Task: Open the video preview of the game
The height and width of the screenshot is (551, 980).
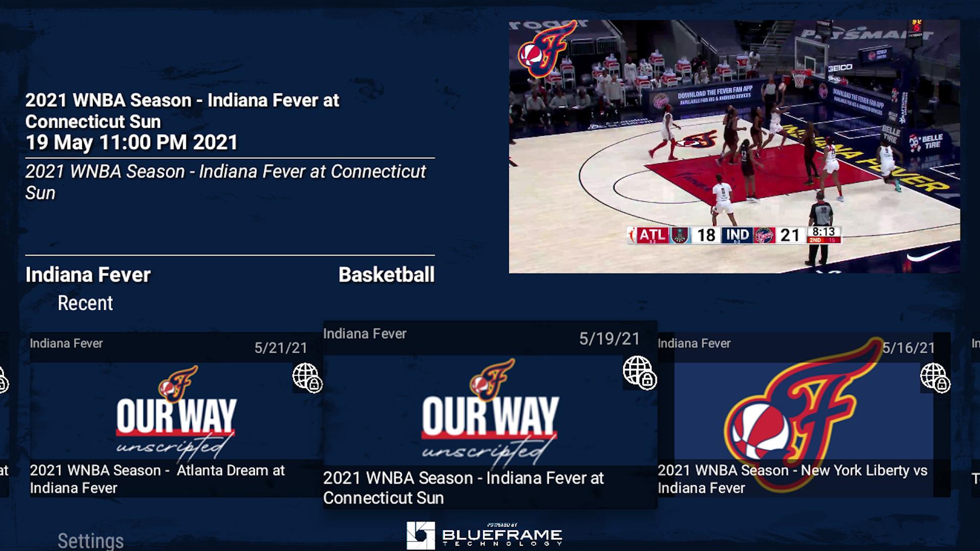Action: click(734, 146)
